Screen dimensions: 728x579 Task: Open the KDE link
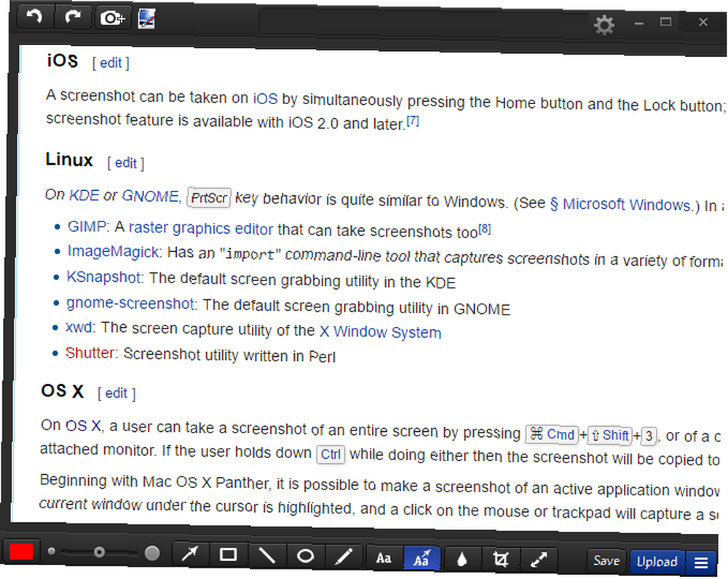84,195
